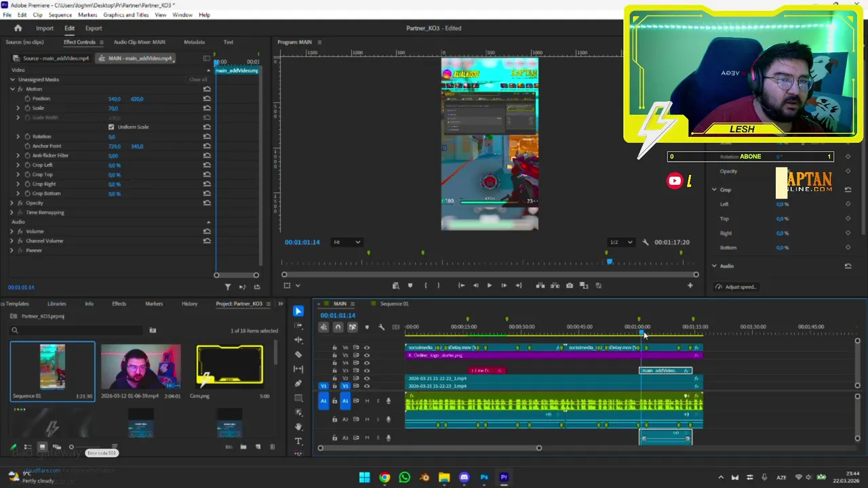Click the Position X value 540,0
The width and height of the screenshot is (868, 488).
[x=115, y=99]
